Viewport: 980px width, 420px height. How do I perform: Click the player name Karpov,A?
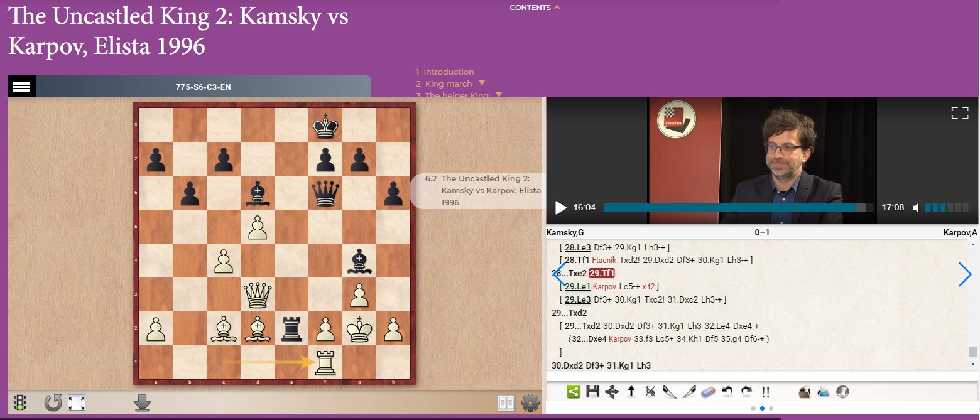(x=960, y=232)
